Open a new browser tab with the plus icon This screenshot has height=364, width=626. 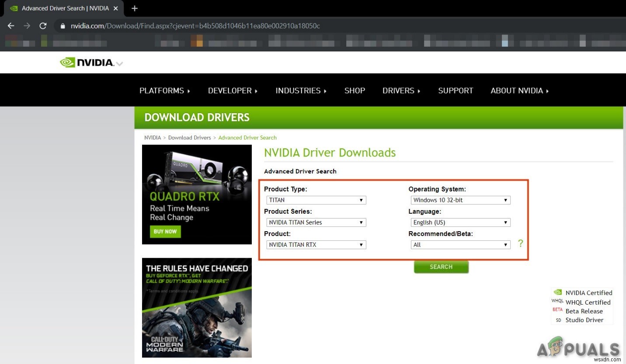click(x=134, y=8)
